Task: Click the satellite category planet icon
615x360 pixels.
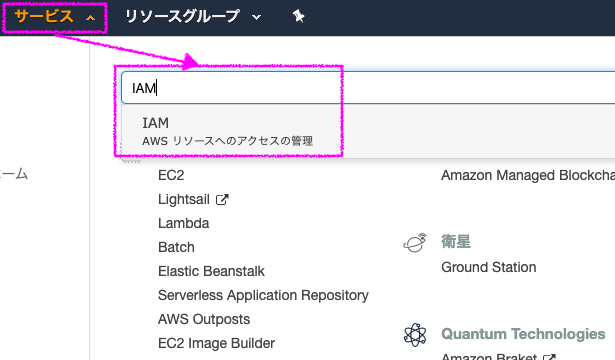Action: [x=415, y=242]
